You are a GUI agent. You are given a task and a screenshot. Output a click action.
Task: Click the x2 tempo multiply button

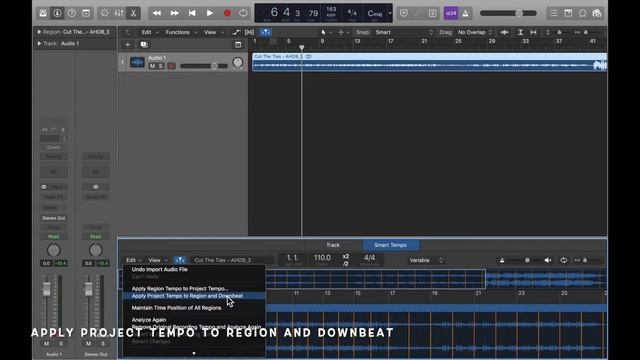point(346,257)
